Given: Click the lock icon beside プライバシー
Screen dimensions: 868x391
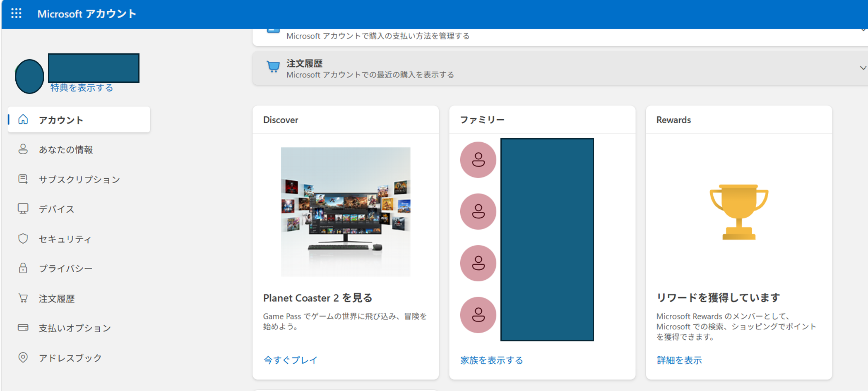Looking at the screenshot, I should [x=23, y=268].
